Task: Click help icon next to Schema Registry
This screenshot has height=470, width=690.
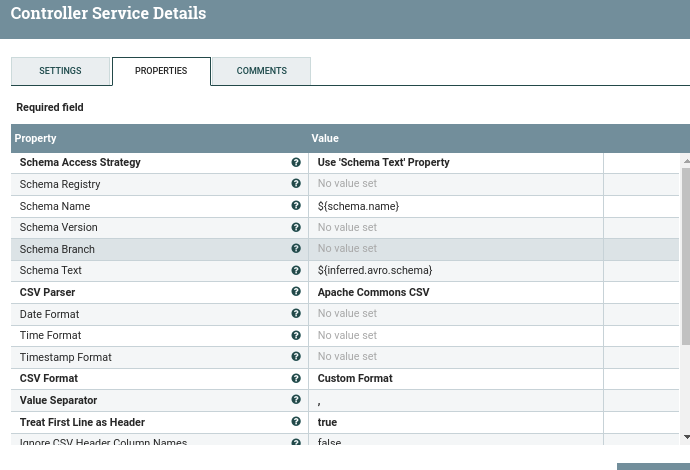Action: coord(296,184)
